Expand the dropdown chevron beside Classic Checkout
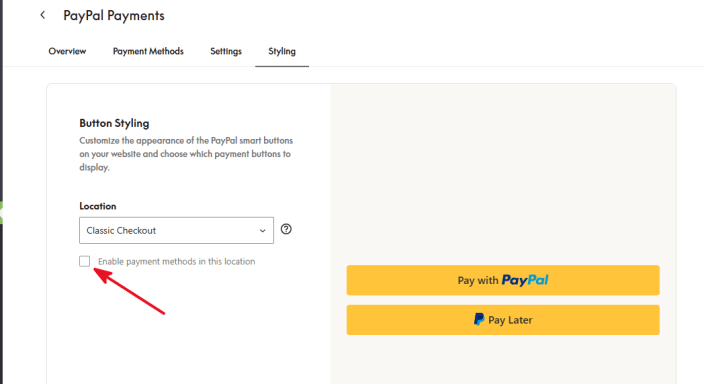Viewport: 704px width, 384px height. coord(262,231)
